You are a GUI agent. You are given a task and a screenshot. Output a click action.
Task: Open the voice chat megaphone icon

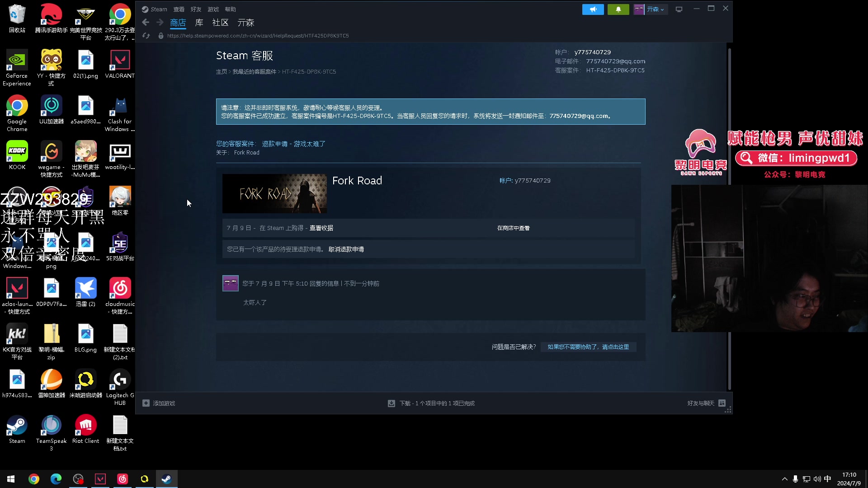pos(593,9)
